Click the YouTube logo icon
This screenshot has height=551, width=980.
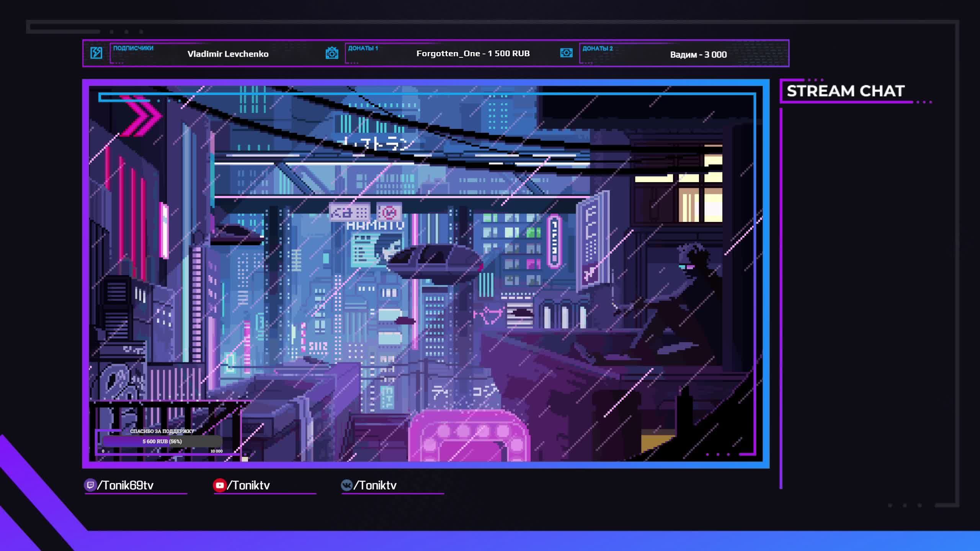click(220, 485)
